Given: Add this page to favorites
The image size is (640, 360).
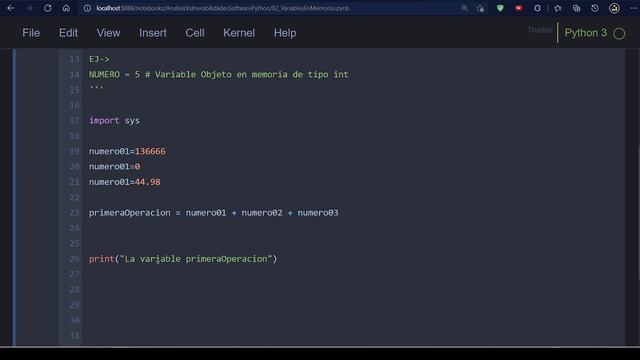Looking at the screenshot, I should pyautogui.click(x=480, y=8).
